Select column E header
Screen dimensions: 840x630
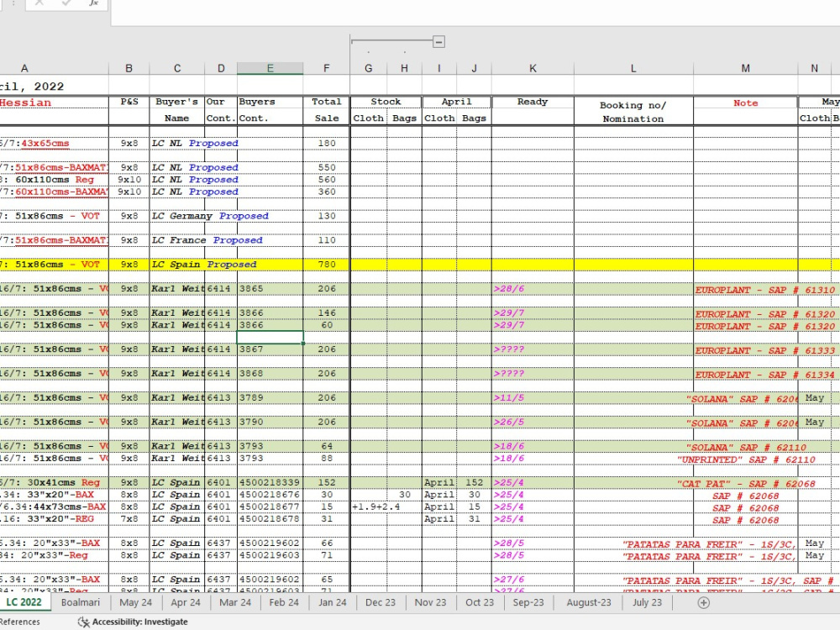[270, 68]
